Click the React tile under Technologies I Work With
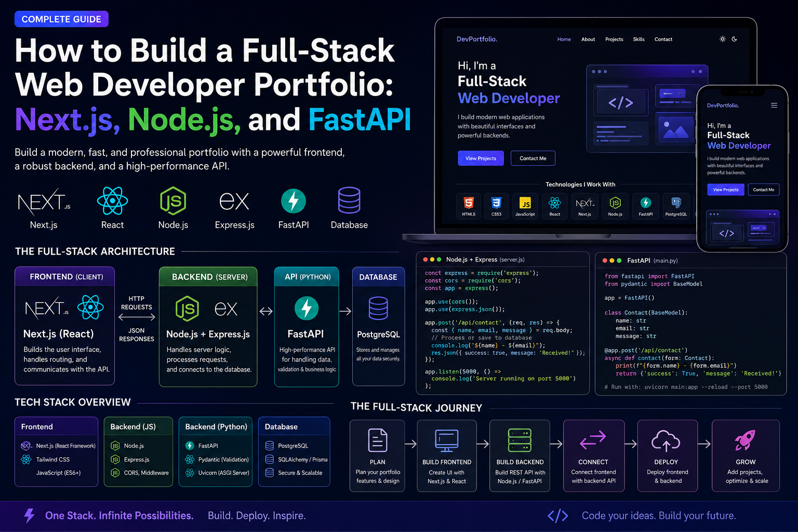The width and height of the screenshot is (798, 532). click(x=555, y=206)
